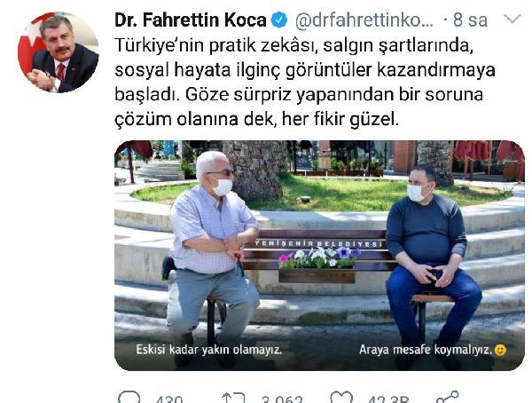Screen dimensions: 532x403
Task: Click the reply speech bubble icon
Action: point(129,399)
